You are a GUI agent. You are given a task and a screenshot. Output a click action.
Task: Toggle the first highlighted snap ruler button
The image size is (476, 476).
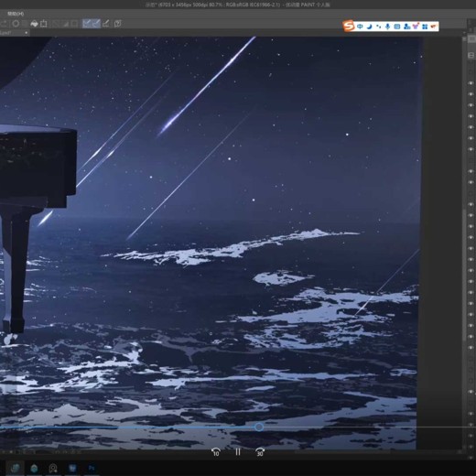coord(87,24)
